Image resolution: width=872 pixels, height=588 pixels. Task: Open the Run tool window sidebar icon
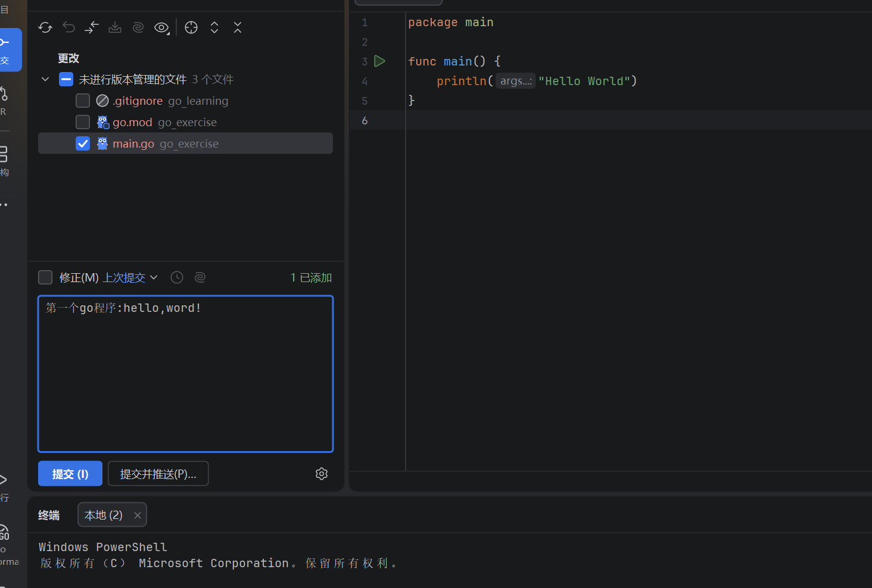4,487
